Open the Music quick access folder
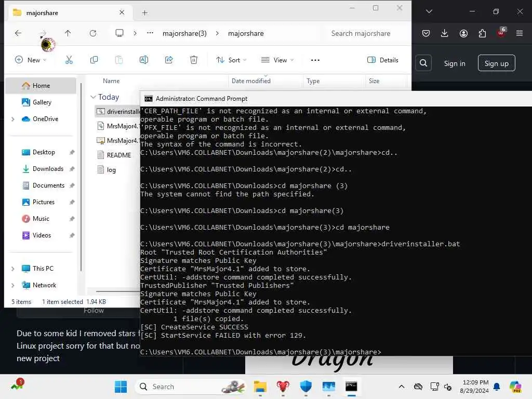This screenshot has width=532, height=399. click(x=41, y=219)
